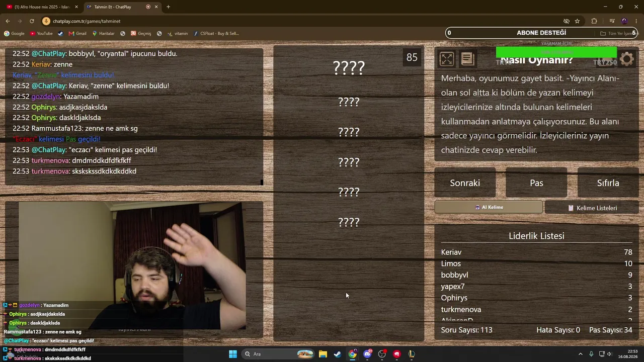Screen dimensions: 644x362
Task: Open game settings gear icon
Action: tap(627, 59)
